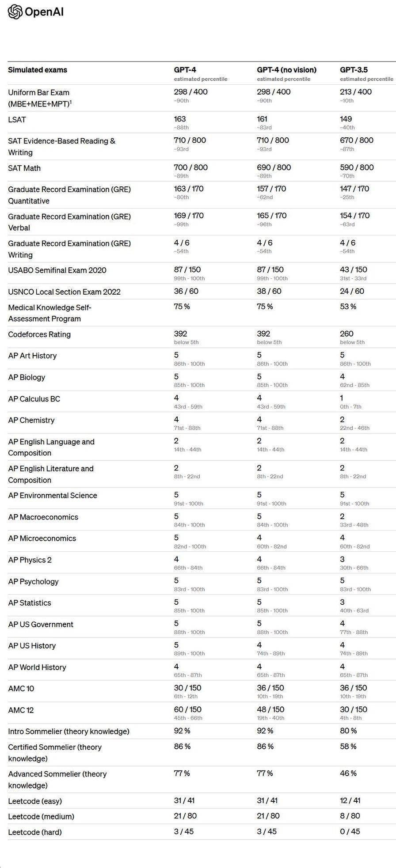Click the "GPT-4 (no vision)" column header
This screenshot has width=396, height=868.
[286, 70]
